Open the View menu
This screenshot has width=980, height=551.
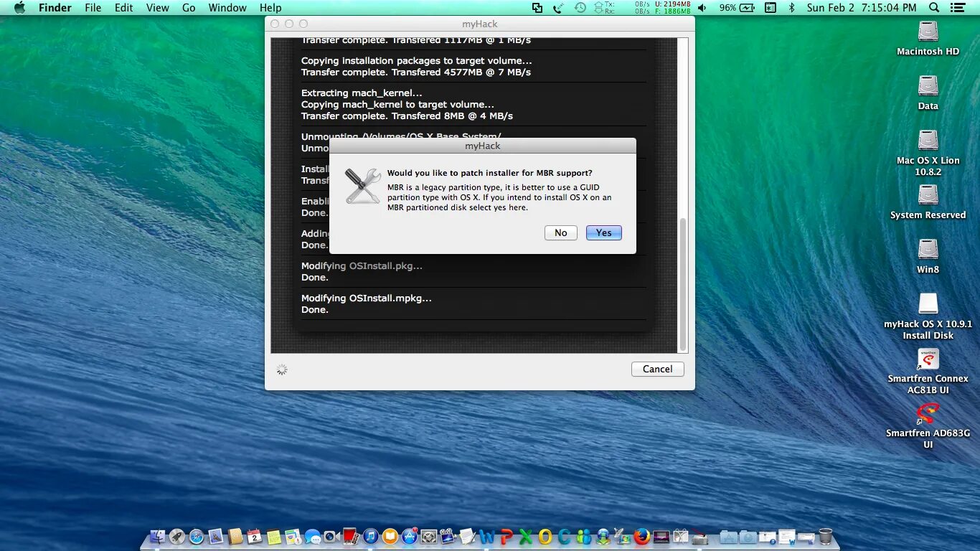[157, 7]
